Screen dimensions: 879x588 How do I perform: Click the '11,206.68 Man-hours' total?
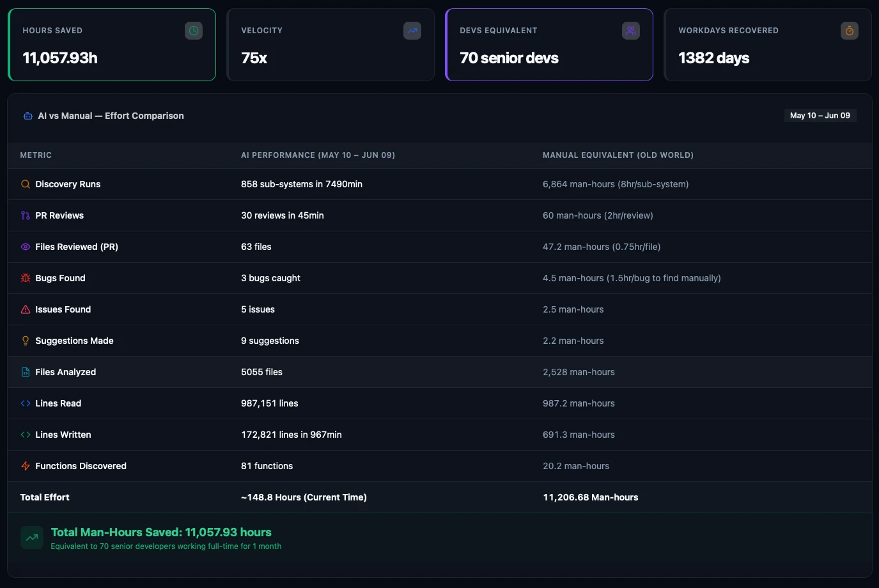(591, 497)
